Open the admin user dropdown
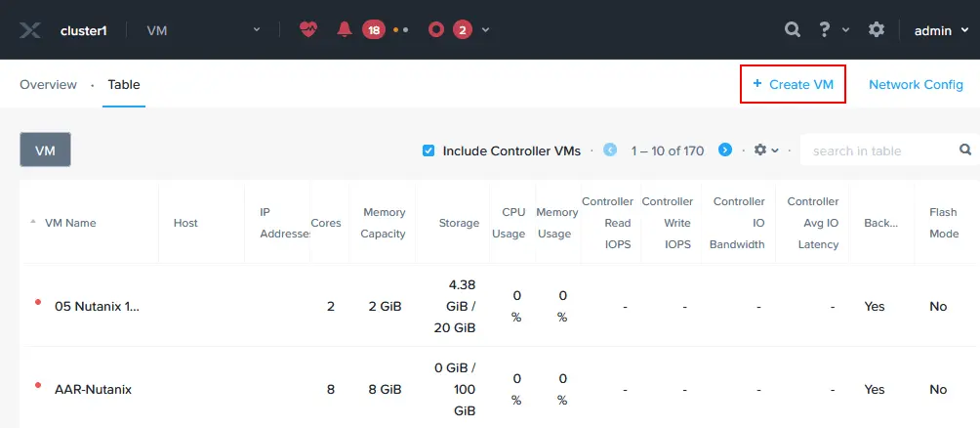Screen dimensions: 980x428 click(941, 30)
